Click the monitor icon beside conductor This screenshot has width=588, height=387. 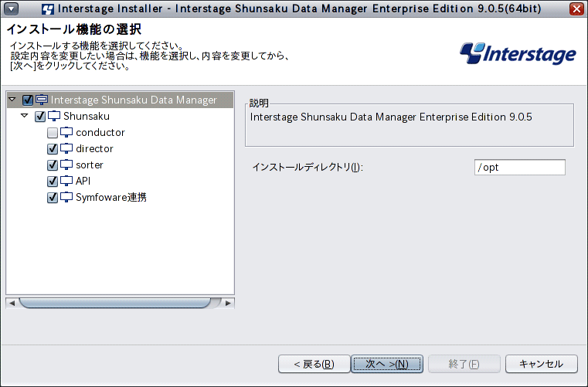tap(66, 132)
